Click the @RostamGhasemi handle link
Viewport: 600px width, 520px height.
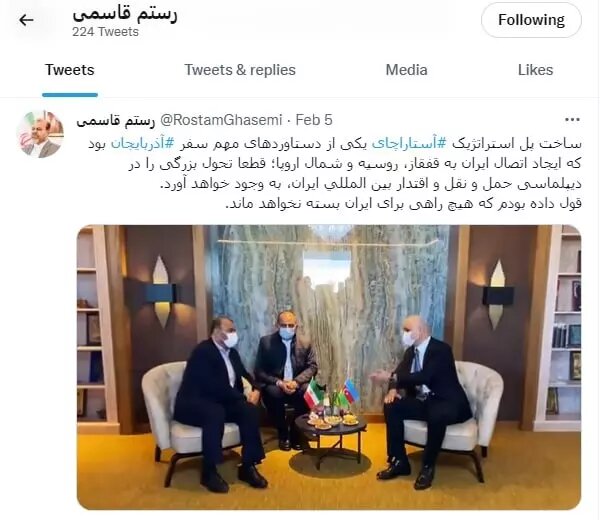tap(221, 120)
